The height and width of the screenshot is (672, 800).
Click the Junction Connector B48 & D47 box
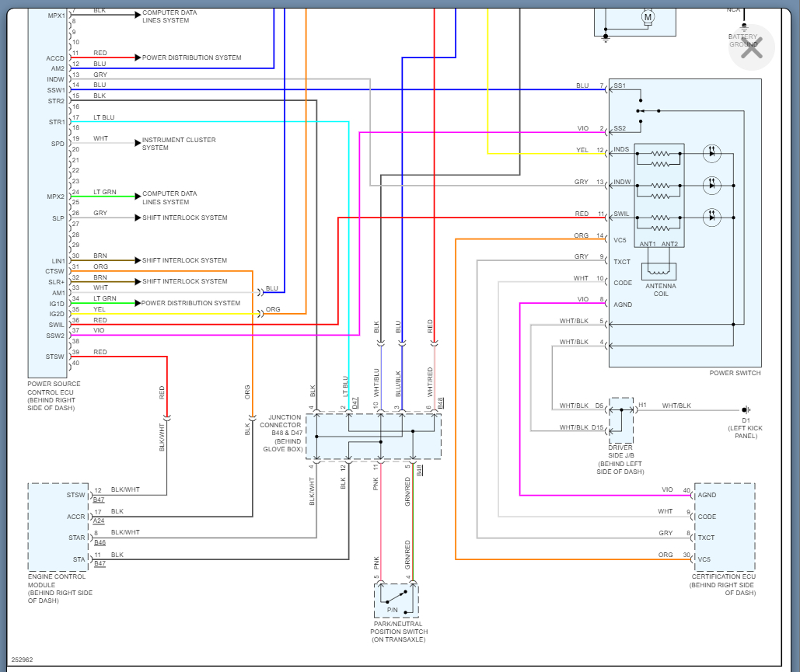click(373, 437)
